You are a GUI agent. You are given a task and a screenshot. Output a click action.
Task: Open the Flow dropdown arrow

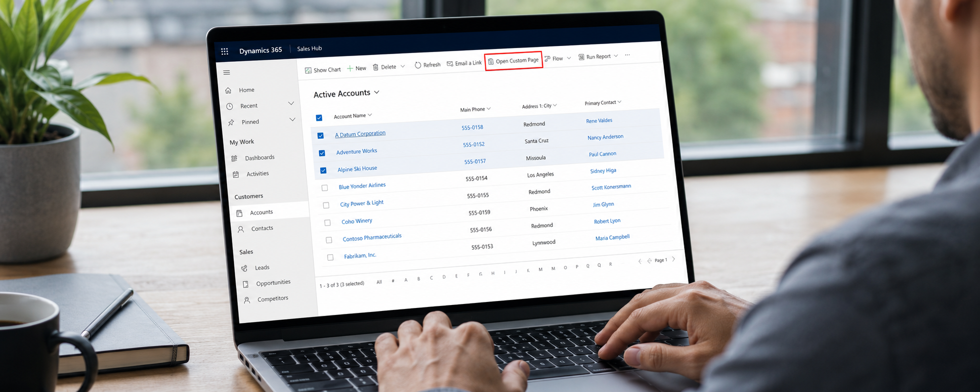569,58
